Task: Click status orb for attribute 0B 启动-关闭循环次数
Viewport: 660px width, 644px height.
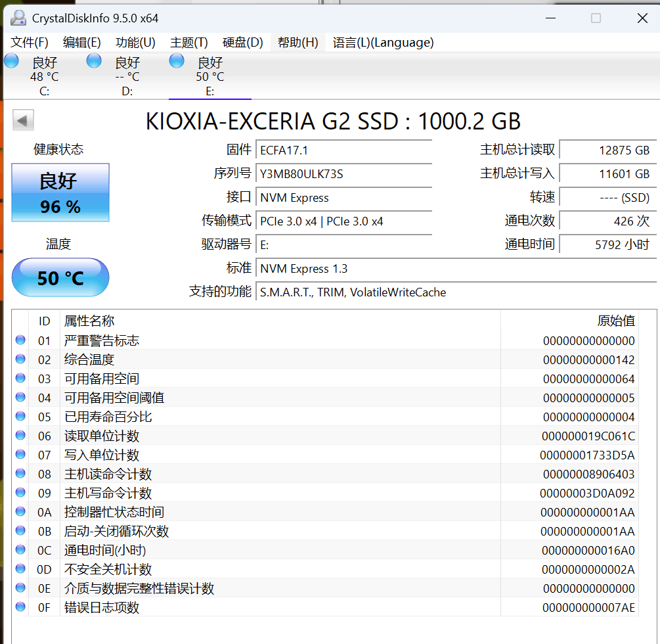Action: (x=20, y=530)
